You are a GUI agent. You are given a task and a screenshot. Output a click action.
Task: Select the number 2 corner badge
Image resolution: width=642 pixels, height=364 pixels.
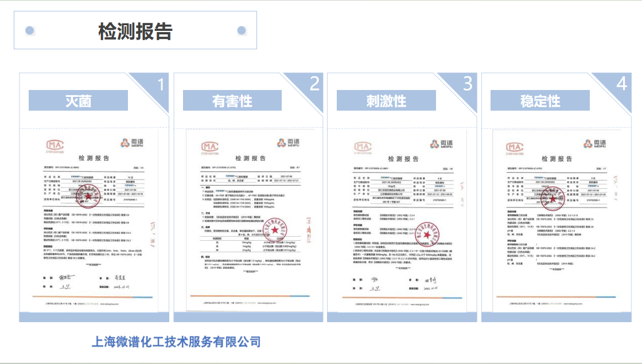(x=314, y=85)
